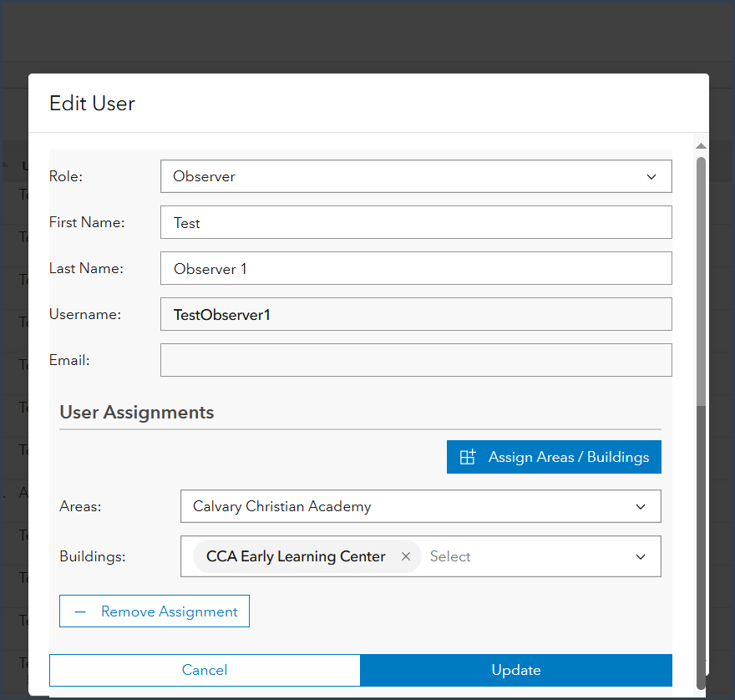Open the Role dropdown showing Observer
Viewport: 735px width, 700px height.
(x=416, y=176)
